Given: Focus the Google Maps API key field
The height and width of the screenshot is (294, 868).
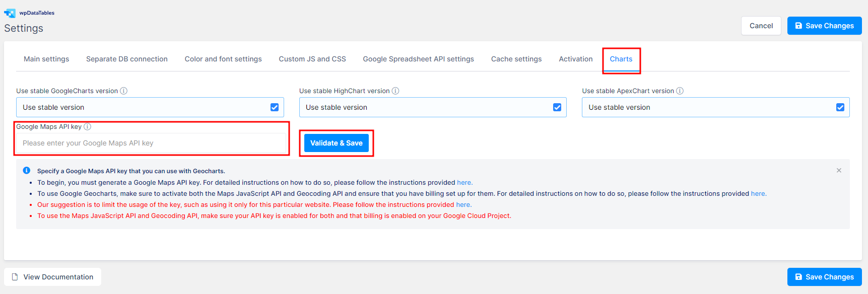Looking at the screenshot, I should [x=151, y=143].
